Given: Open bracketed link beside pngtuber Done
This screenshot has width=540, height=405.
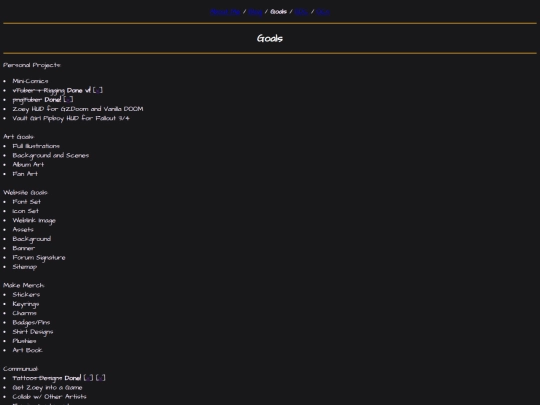Looking at the screenshot, I should pyautogui.click(x=68, y=100).
